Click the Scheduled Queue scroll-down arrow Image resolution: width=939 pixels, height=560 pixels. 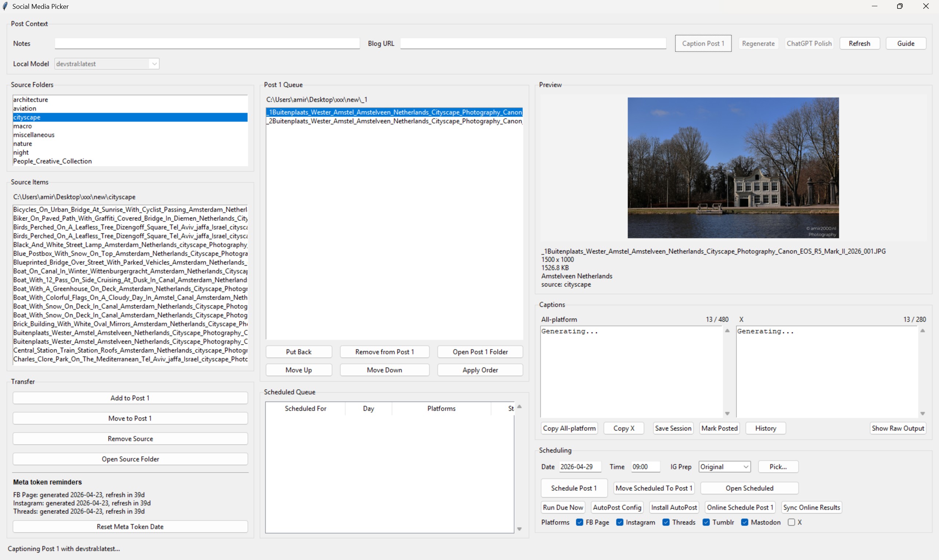pos(519,529)
